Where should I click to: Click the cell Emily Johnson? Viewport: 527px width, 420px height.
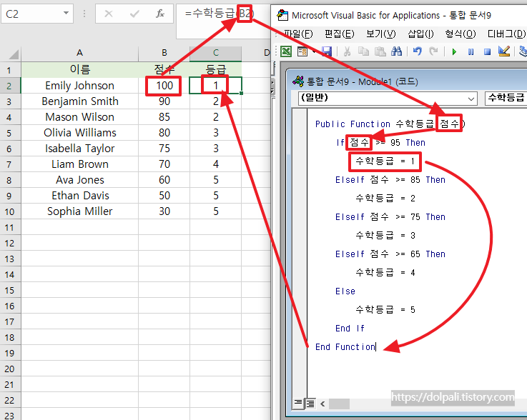pyautogui.click(x=79, y=86)
